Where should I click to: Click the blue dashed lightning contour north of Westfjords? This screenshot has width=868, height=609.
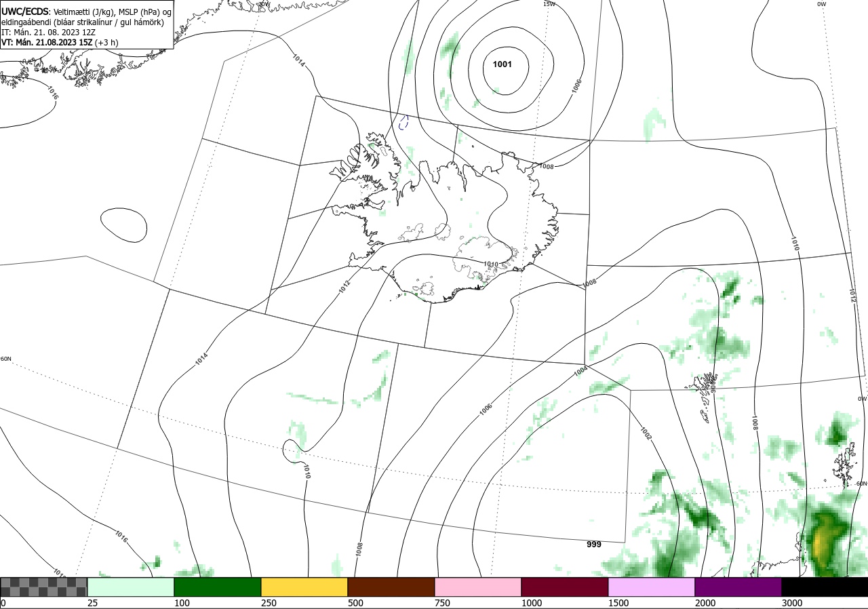point(403,123)
